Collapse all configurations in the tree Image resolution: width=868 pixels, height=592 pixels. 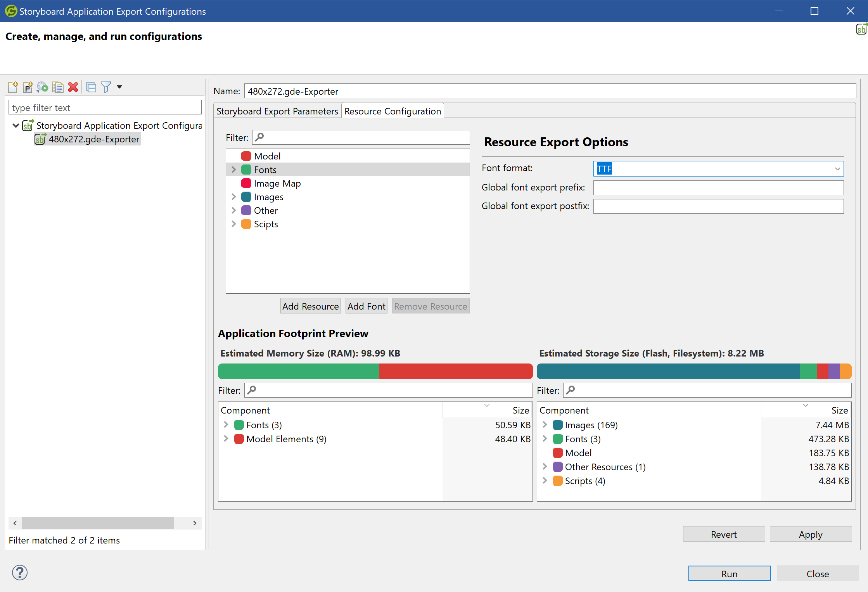[91, 87]
